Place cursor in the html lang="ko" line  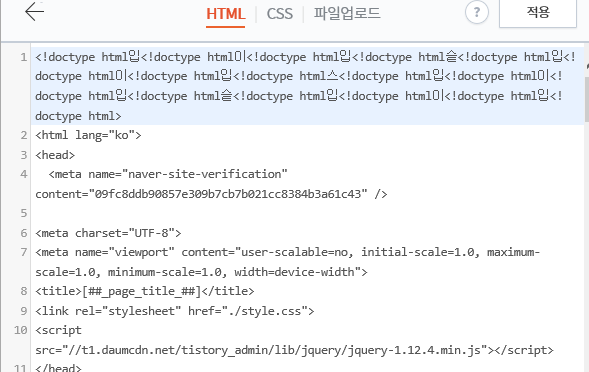click(x=88, y=135)
